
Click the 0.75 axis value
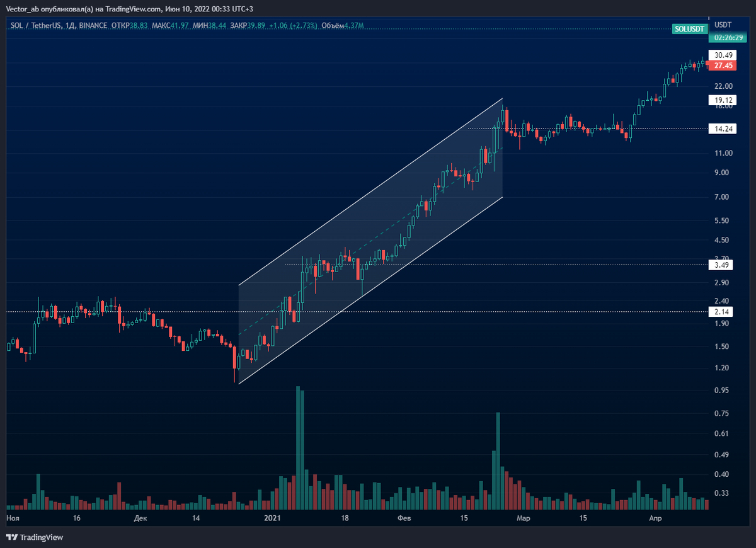pos(723,413)
